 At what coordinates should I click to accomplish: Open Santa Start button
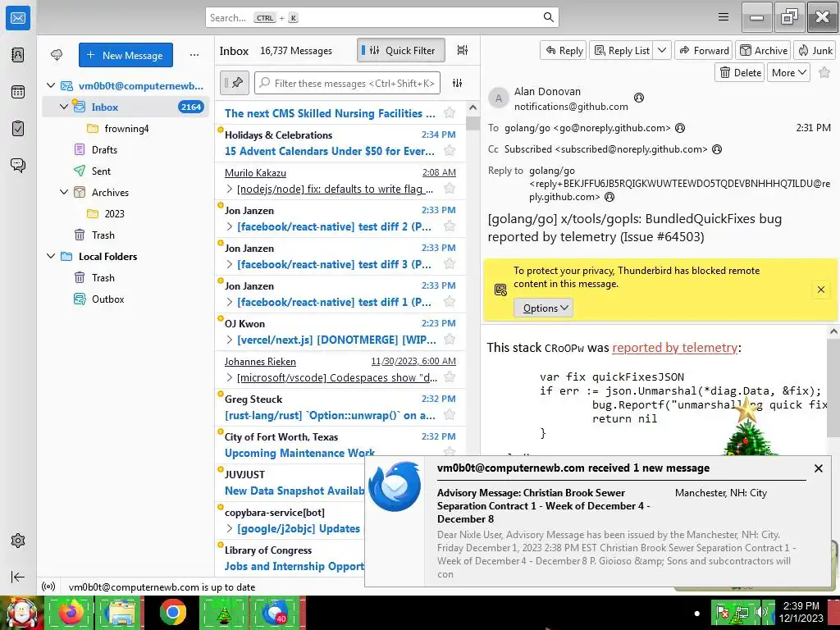pyautogui.click(x=21, y=613)
